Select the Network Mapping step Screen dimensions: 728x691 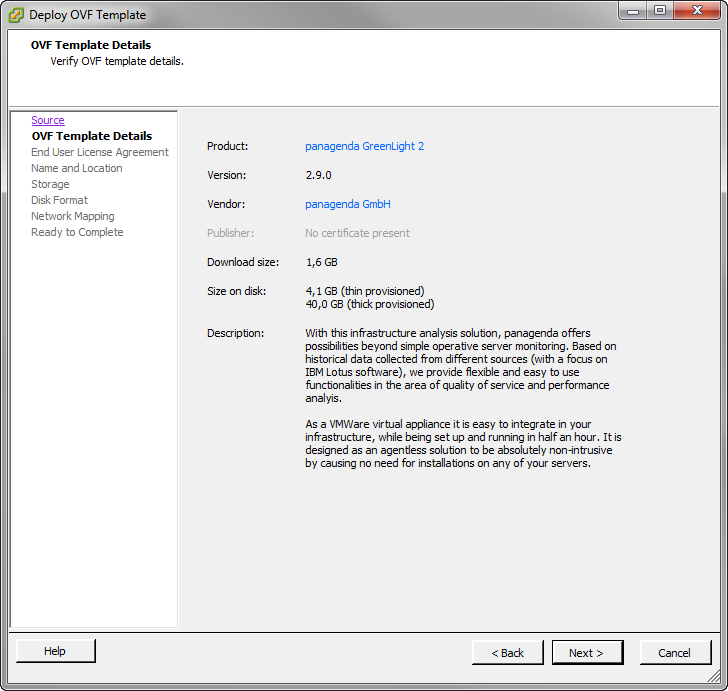pyautogui.click(x=72, y=216)
